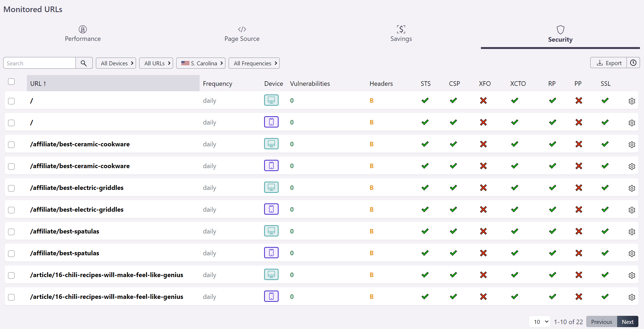Click mobile device icon in second '/' row
The width and height of the screenshot is (644, 329).
[x=271, y=122]
